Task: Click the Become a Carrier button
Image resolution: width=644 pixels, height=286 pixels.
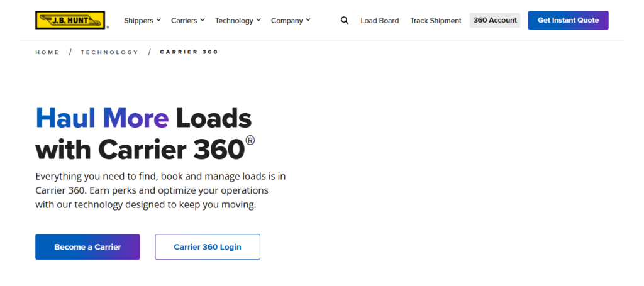Action: coord(87,247)
